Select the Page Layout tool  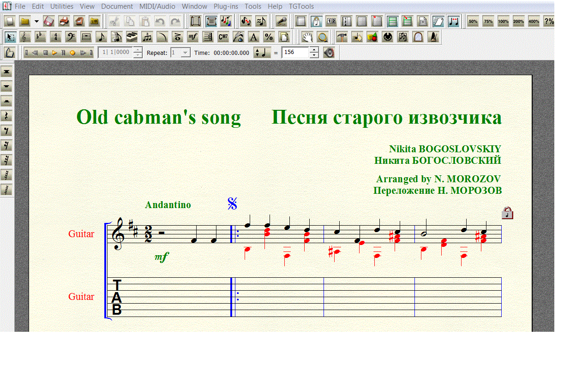284,37
